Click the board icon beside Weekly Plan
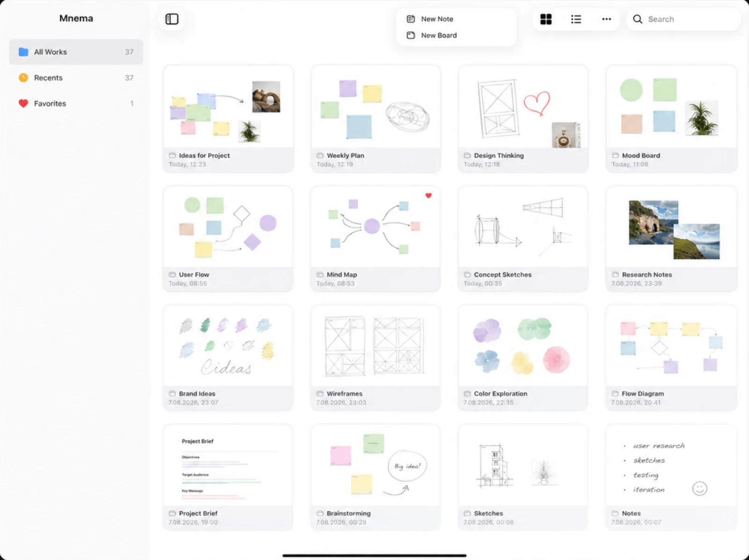 tap(320, 155)
